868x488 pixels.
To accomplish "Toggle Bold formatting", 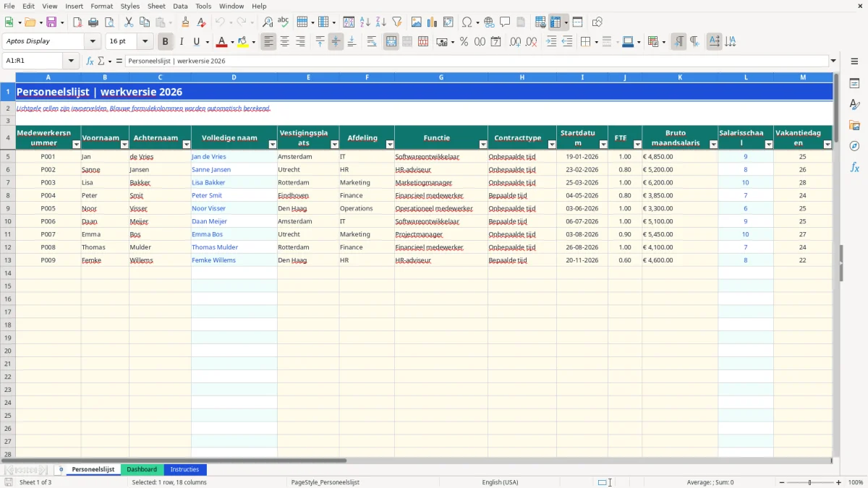I will tap(166, 42).
